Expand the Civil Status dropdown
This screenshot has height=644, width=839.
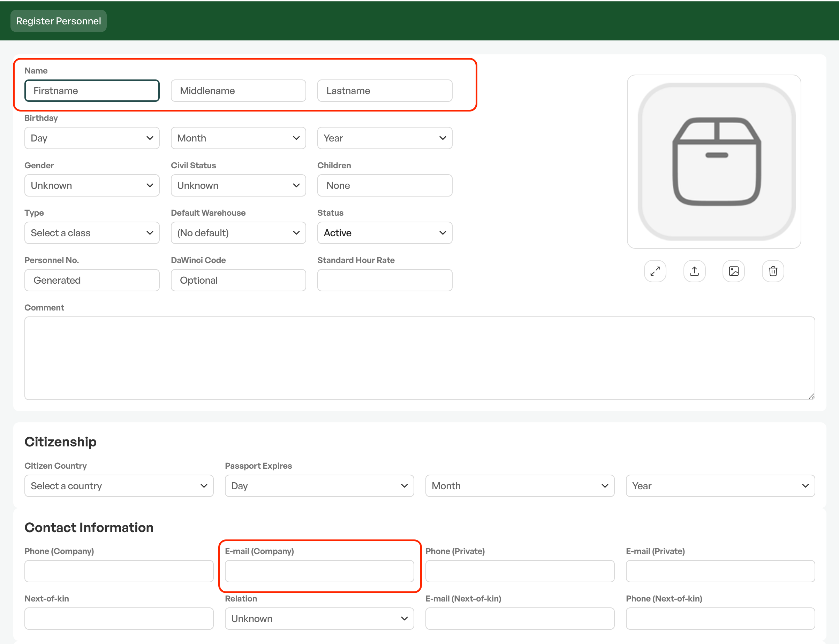238,185
